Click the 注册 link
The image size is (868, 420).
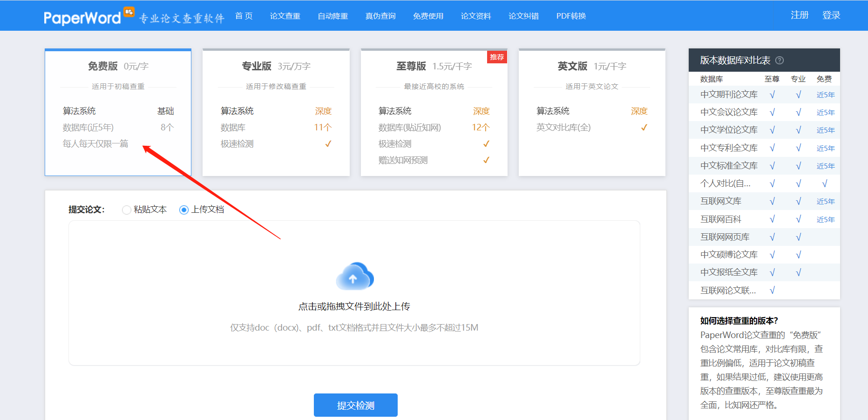800,14
